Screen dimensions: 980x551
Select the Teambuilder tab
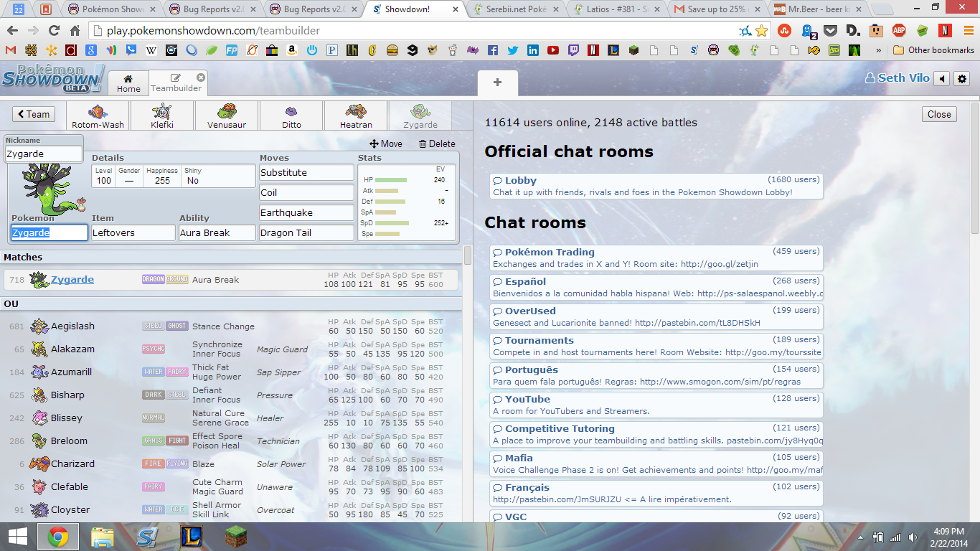pyautogui.click(x=177, y=83)
